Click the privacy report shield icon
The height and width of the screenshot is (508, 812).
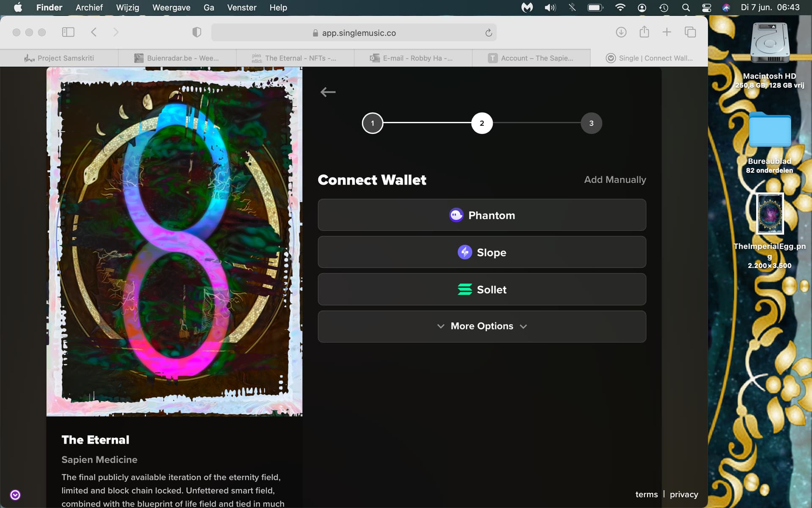click(x=197, y=32)
